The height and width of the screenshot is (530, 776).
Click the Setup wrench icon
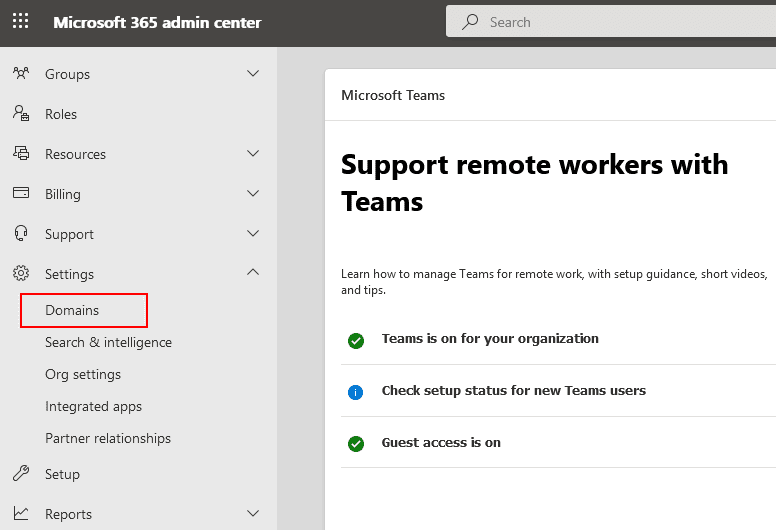click(x=21, y=474)
